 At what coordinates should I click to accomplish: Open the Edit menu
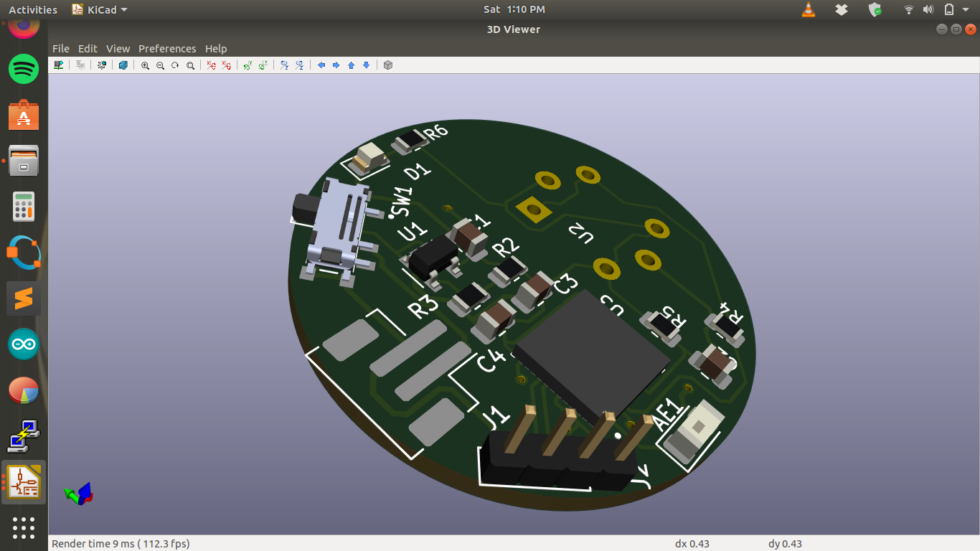(88, 49)
